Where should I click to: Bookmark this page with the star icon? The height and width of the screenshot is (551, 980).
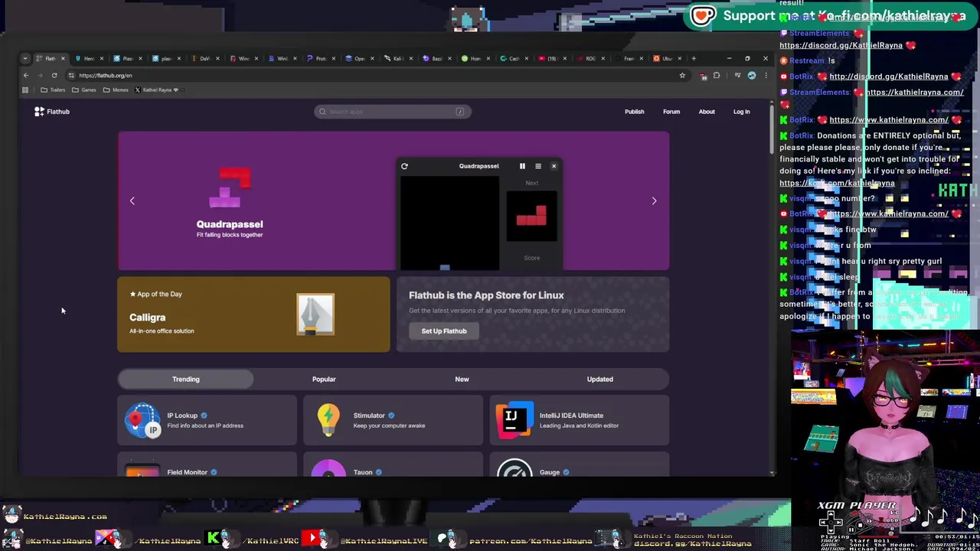click(682, 75)
